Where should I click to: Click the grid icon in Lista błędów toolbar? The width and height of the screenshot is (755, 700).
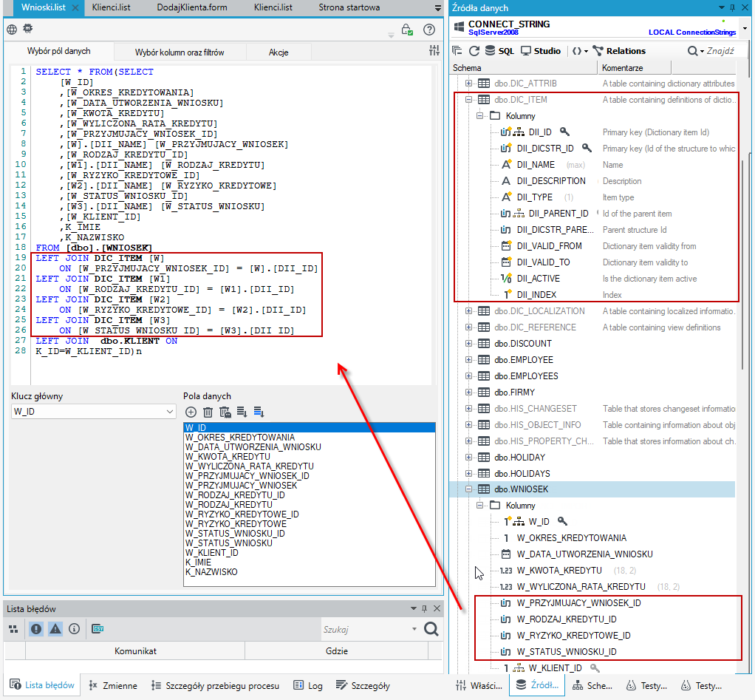(x=13, y=629)
